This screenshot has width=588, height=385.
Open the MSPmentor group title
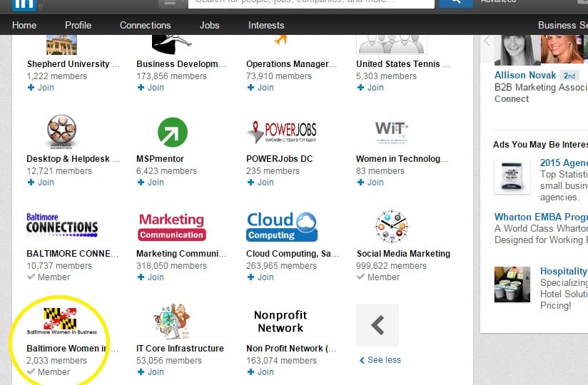click(160, 159)
